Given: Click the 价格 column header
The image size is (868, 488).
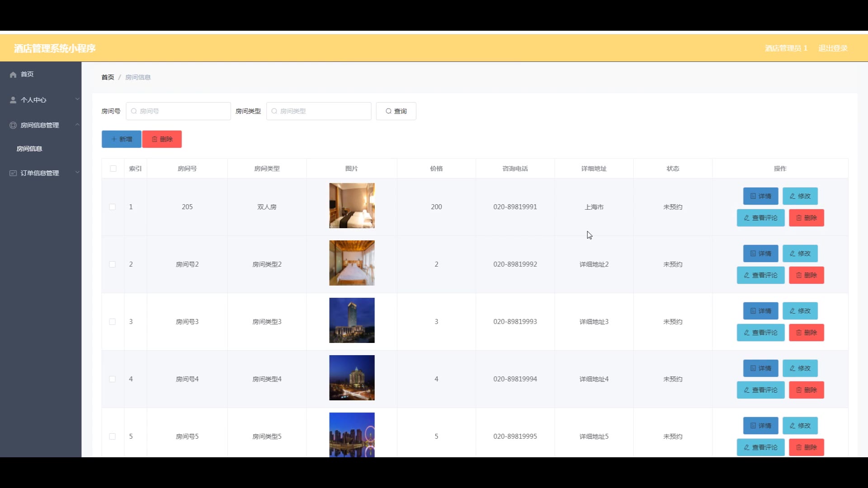Looking at the screenshot, I should 436,169.
